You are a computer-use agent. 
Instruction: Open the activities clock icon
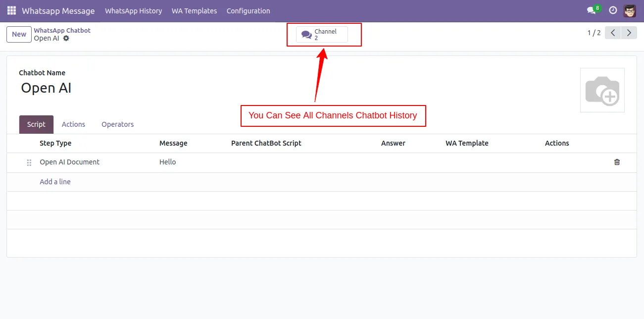(613, 10)
